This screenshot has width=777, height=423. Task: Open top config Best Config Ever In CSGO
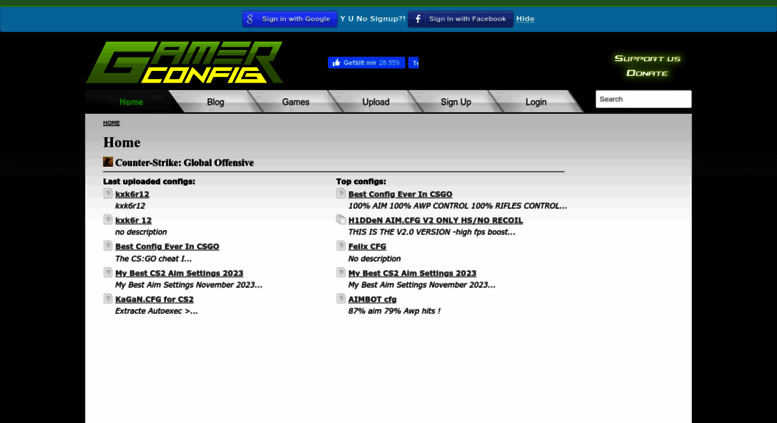click(x=400, y=194)
